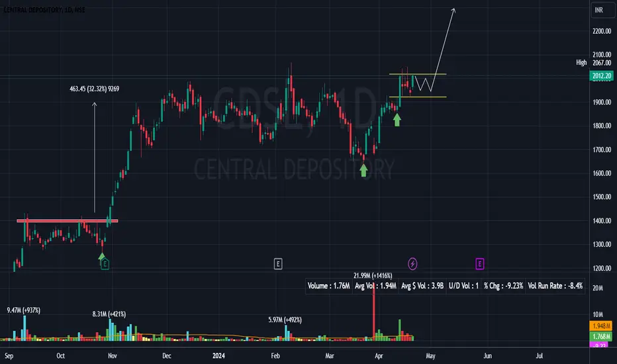Viewport: 617px width, 364px height.
Task: Open the purple lightning bolt event marker
Action: (x=412, y=263)
